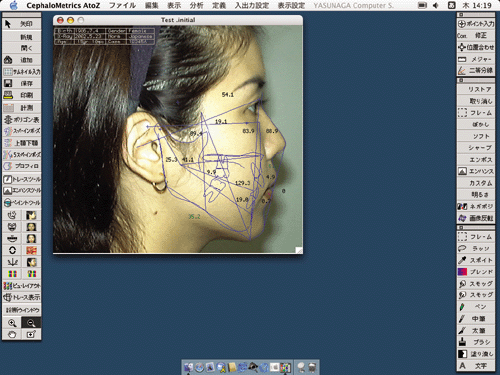
Task: Select the ポイント入力 point input tool
Action: 476,24
